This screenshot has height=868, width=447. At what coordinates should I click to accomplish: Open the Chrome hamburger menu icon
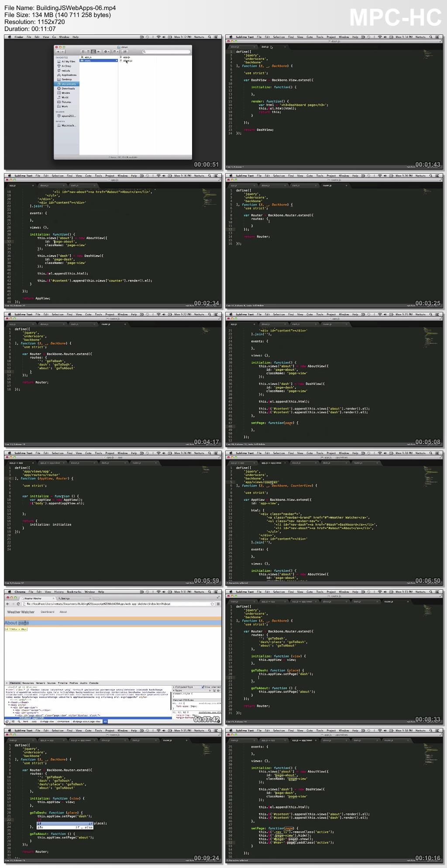click(217, 604)
